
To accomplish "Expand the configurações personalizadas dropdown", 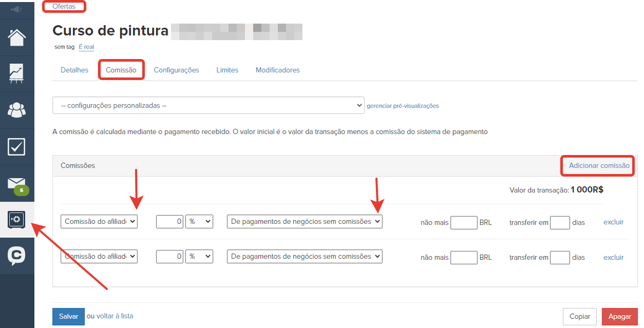I will pyautogui.click(x=208, y=106).
